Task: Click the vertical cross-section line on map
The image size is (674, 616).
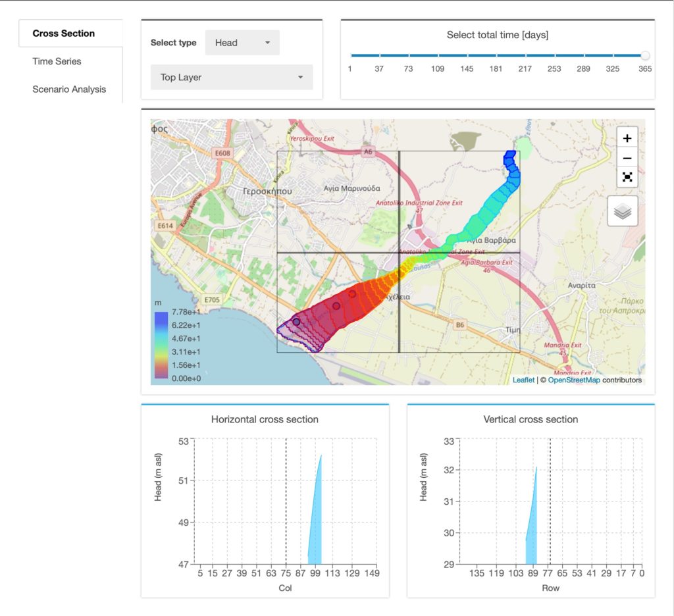Action: (400, 251)
